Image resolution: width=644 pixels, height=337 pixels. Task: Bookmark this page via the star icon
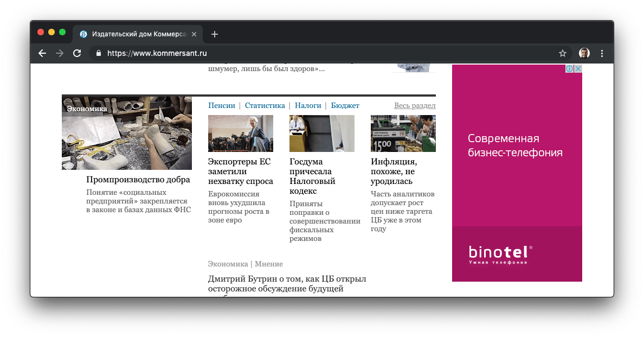(563, 53)
